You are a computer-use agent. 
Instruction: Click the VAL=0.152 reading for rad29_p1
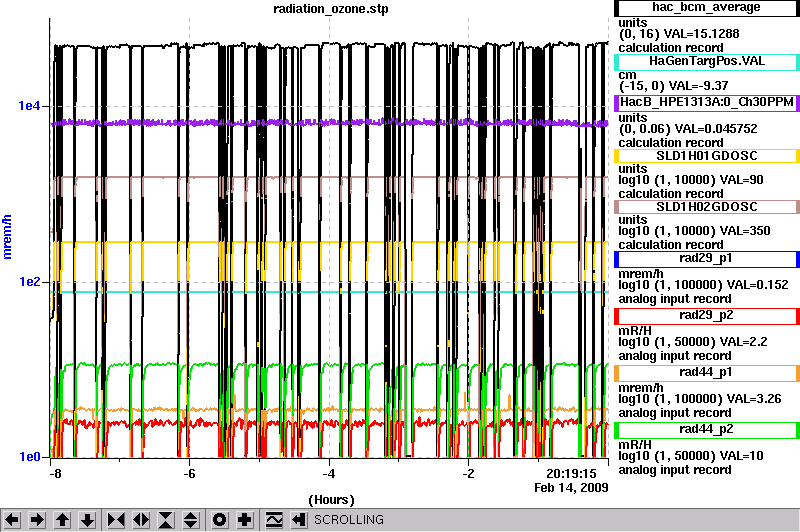[x=758, y=285]
